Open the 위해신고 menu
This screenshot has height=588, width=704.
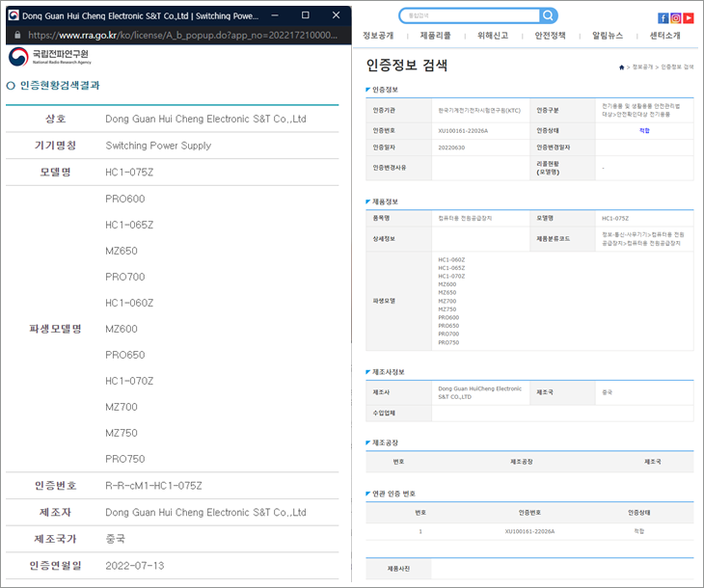tap(493, 36)
